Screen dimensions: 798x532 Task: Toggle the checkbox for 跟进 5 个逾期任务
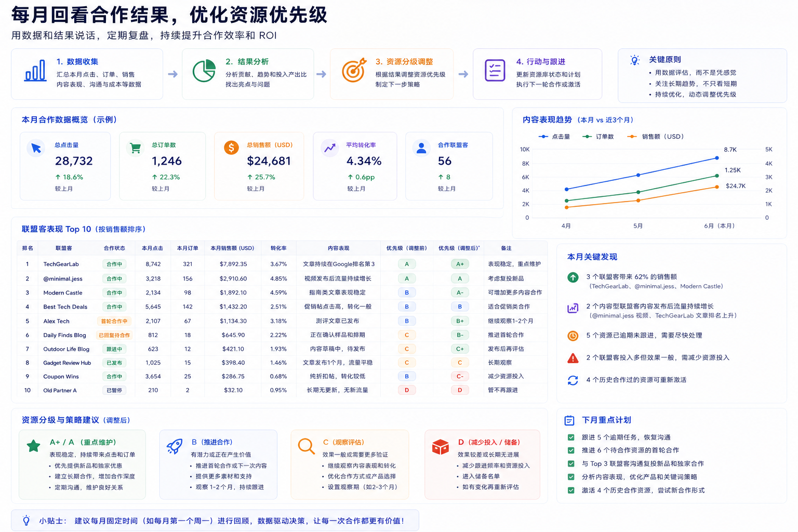click(571, 437)
